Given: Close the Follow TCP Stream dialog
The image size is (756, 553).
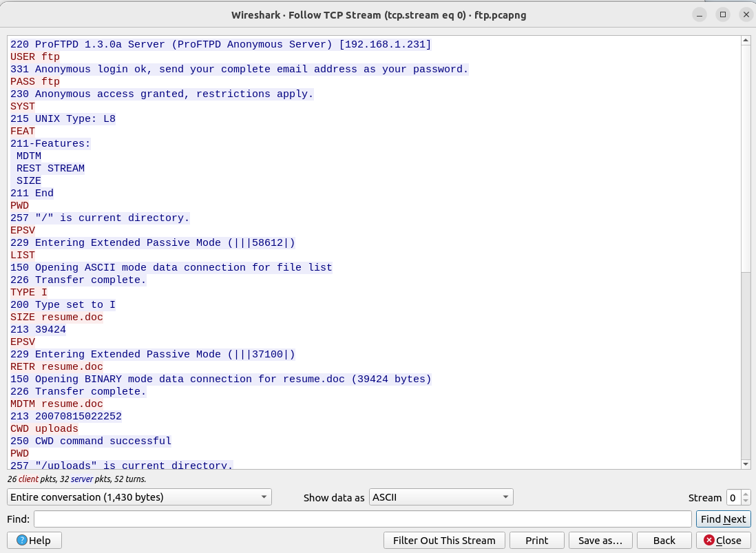Looking at the screenshot, I should click(723, 540).
